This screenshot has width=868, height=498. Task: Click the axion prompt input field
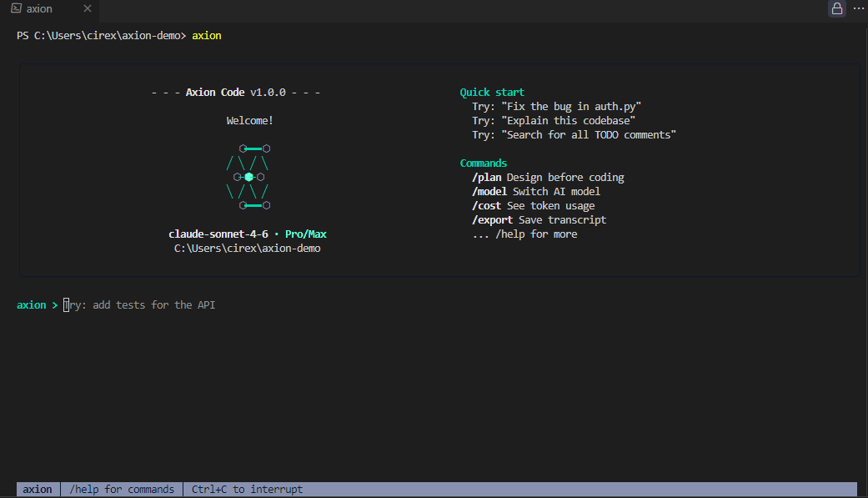click(x=139, y=305)
